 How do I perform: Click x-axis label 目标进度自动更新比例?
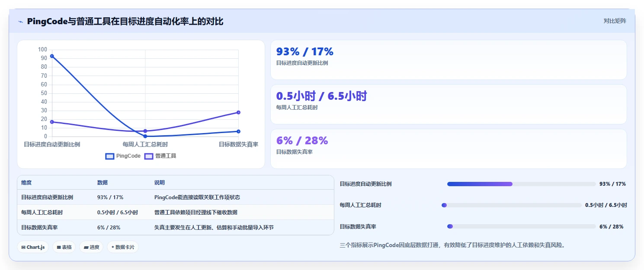coord(52,144)
